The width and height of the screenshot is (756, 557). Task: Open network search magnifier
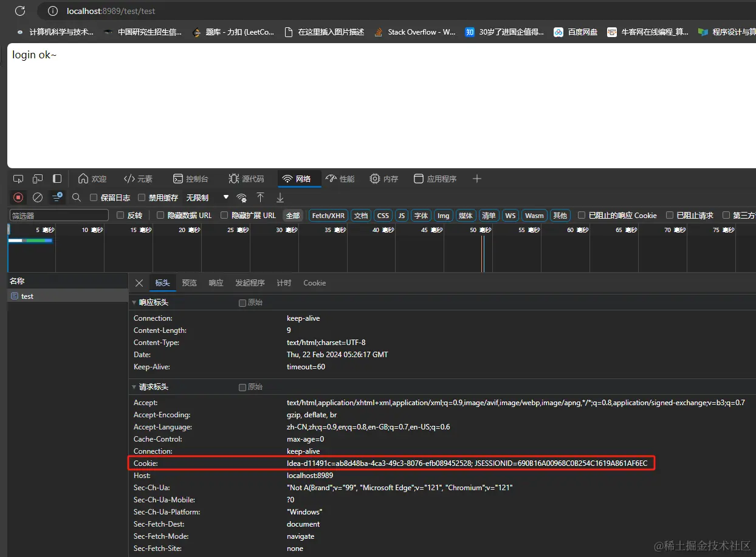coord(77,197)
